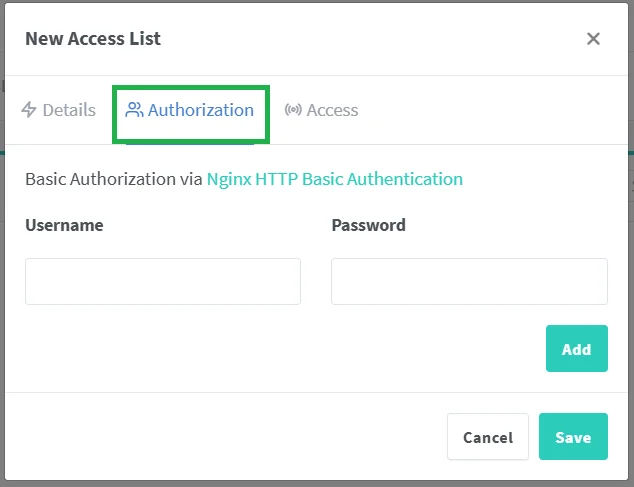This screenshot has width=634, height=487.
Task: Focus the Password input field
Action: 469,282
